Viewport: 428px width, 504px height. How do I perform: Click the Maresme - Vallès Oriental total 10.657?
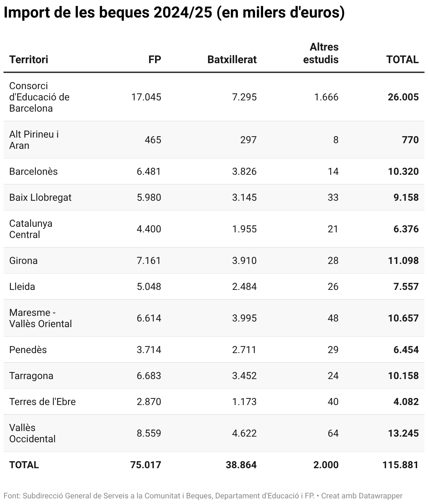[x=403, y=318]
